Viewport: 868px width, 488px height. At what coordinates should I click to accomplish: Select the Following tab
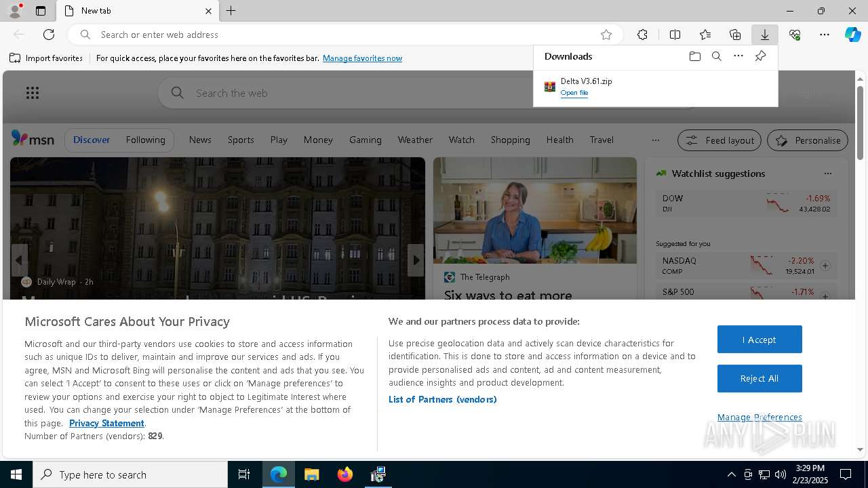[x=145, y=140]
